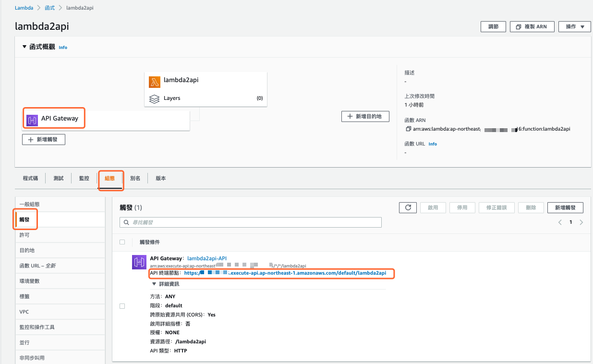Switch to the 測試 tab
The width and height of the screenshot is (593, 364).
[x=59, y=178]
